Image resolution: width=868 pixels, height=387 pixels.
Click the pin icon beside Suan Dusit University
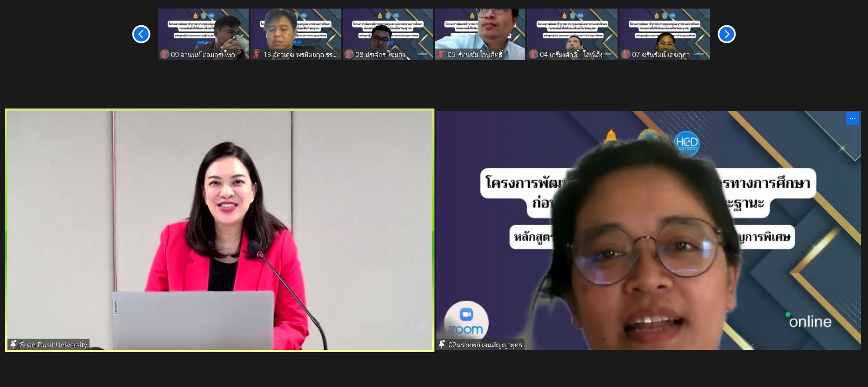pos(13,345)
